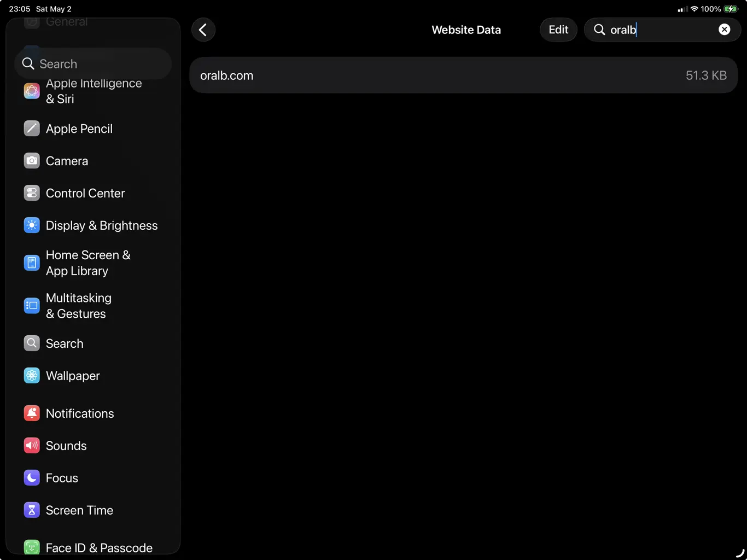The height and width of the screenshot is (560, 747).
Task: Select Focus settings
Action: coord(94,478)
